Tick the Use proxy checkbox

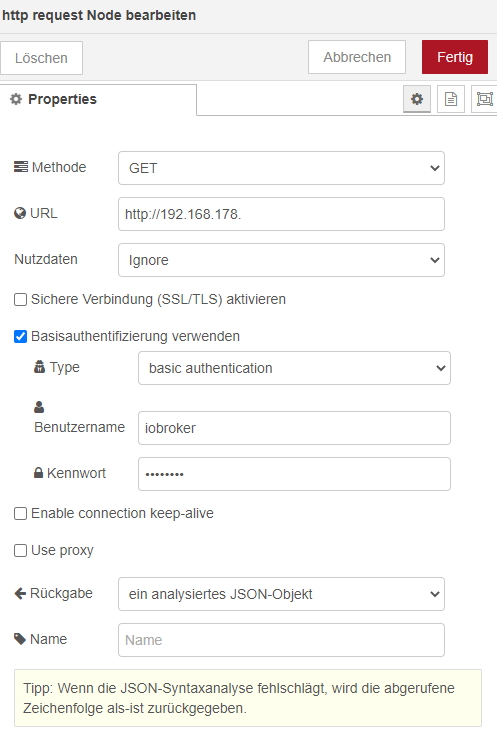pyautogui.click(x=20, y=551)
